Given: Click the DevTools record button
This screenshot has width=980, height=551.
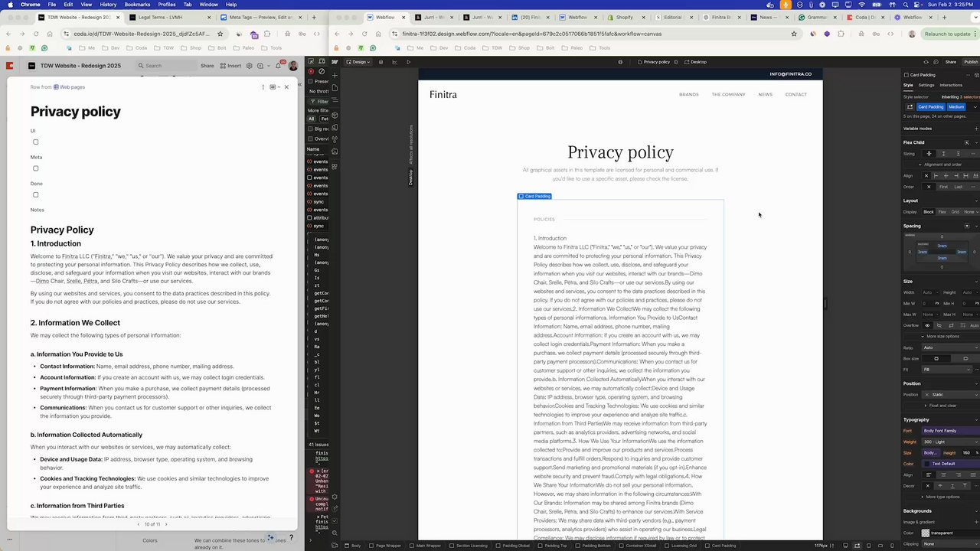Looking at the screenshot, I should coord(311,71).
